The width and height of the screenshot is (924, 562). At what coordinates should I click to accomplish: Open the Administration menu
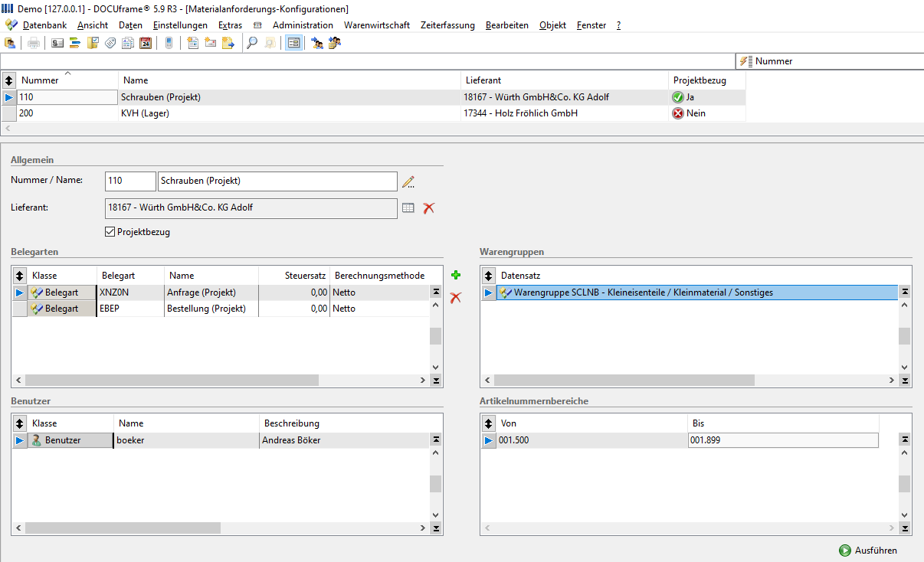click(x=303, y=25)
